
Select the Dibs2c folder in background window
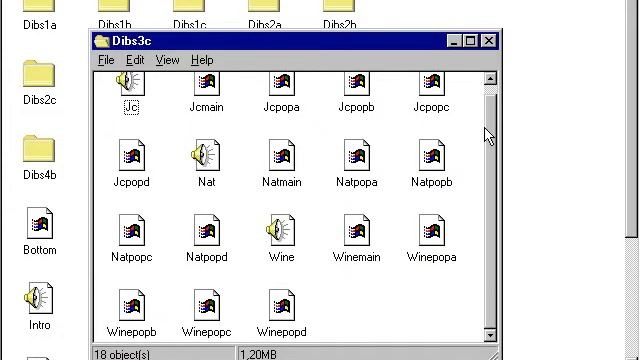pyautogui.click(x=39, y=74)
